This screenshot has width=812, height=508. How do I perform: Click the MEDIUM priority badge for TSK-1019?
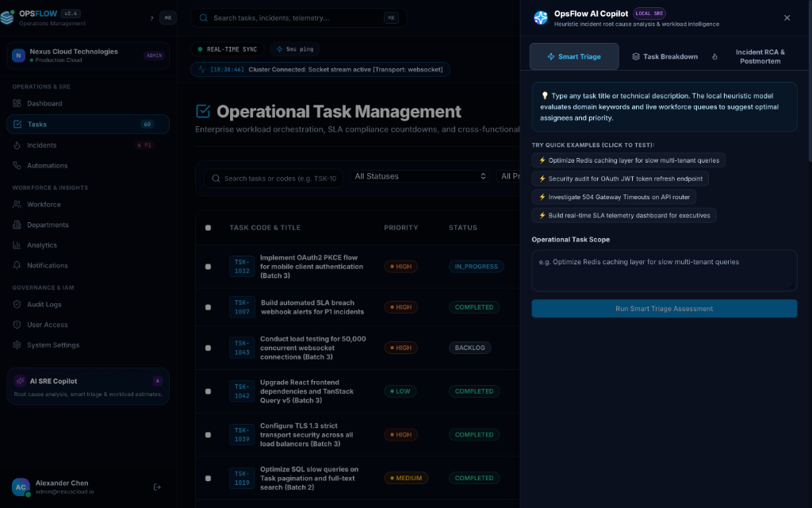point(406,478)
